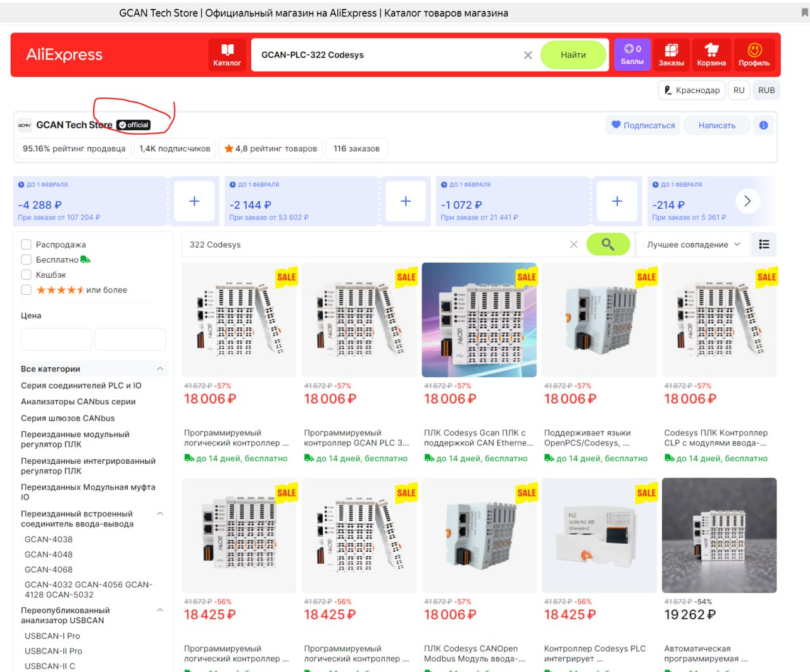Open the Каталог menu icon
Image resolution: width=810 pixels, height=672 pixels.
pos(227,55)
